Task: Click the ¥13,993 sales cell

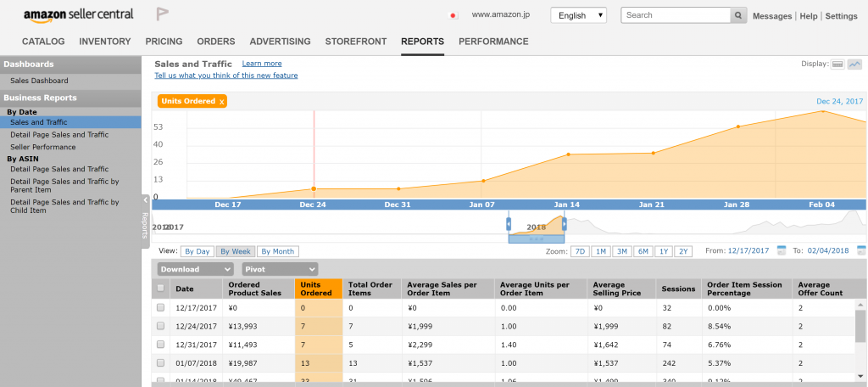Action: [242, 326]
